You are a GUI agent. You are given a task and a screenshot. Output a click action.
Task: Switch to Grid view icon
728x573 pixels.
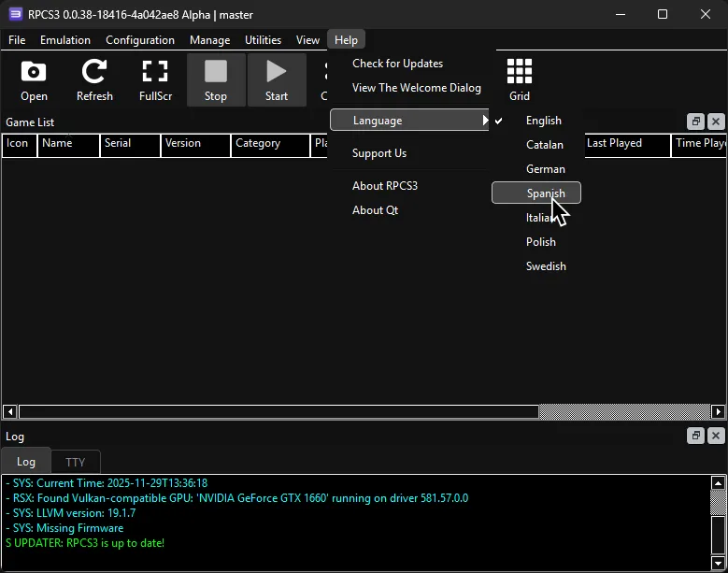pos(519,79)
